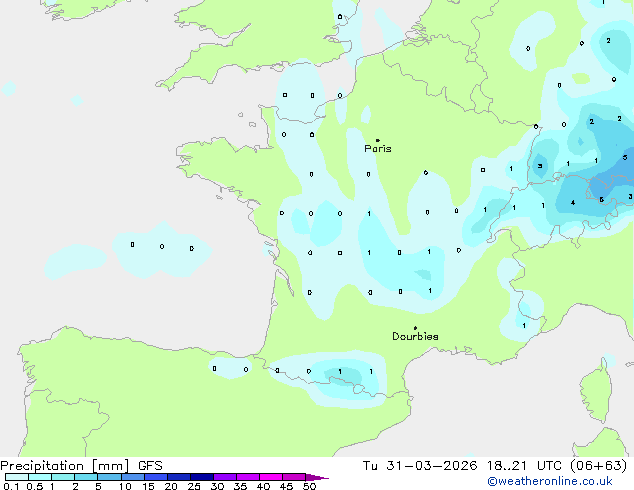Click the legend's purple overflow arrow tip
The width and height of the screenshot is (634, 490).
[317, 477]
